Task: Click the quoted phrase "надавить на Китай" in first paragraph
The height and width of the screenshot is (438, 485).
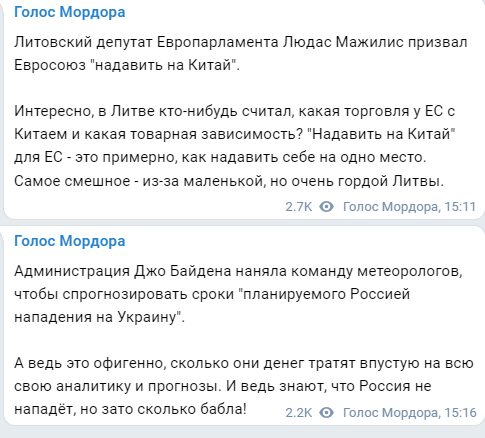Action: coord(165,65)
